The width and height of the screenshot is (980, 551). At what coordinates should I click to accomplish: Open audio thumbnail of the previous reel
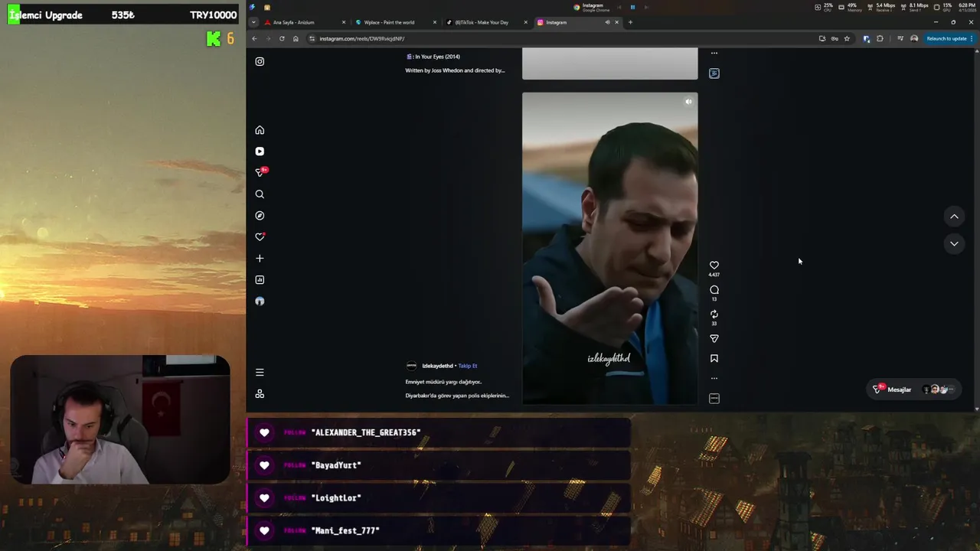coord(714,73)
